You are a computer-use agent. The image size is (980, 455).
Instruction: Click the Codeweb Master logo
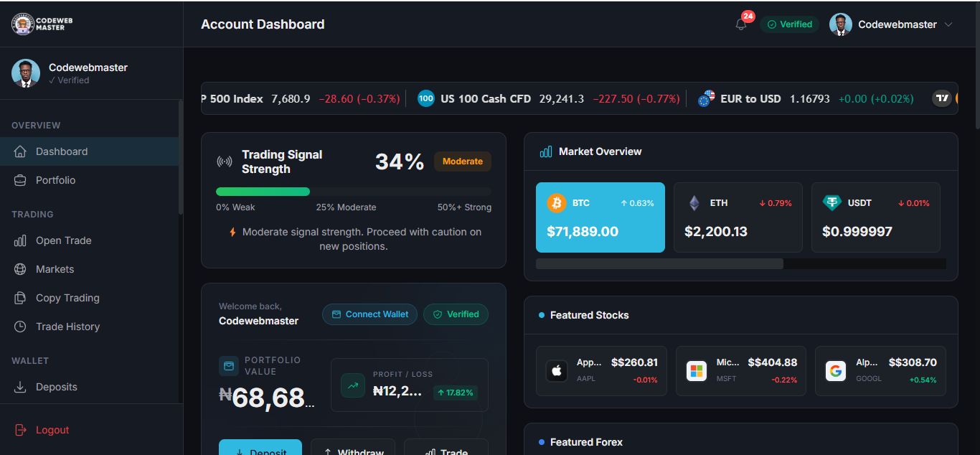click(42, 24)
